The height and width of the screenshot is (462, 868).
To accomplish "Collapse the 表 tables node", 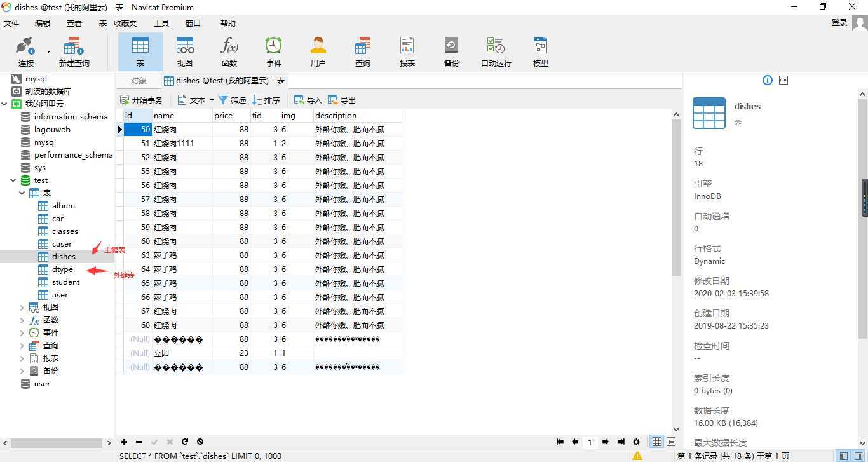I will click(22, 193).
